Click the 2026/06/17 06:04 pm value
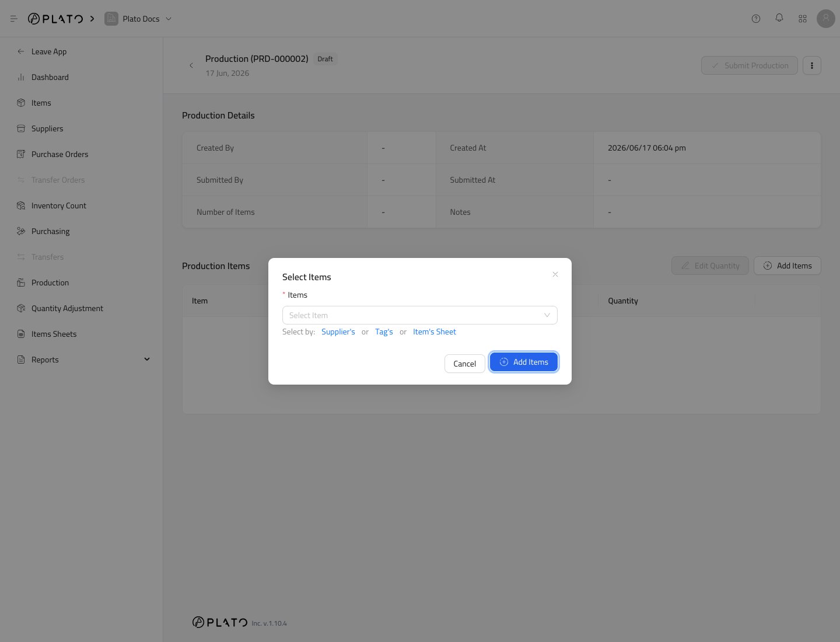 (x=647, y=148)
